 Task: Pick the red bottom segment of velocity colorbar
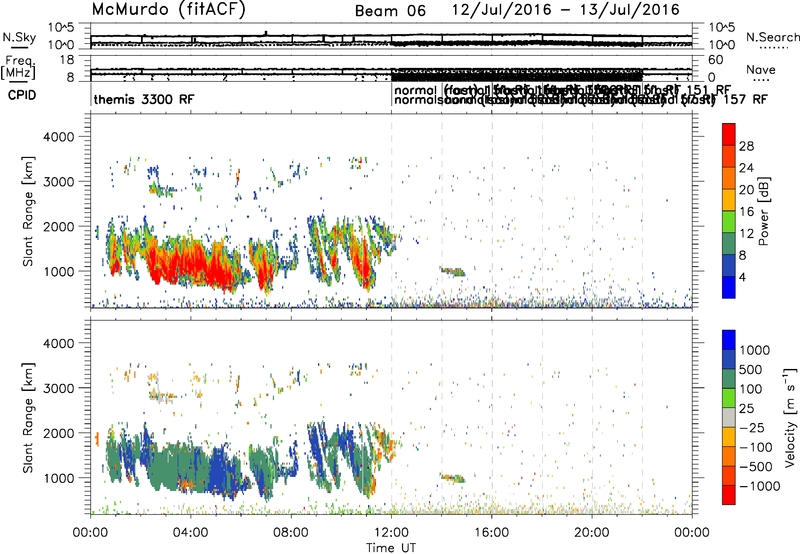pyautogui.click(x=729, y=495)
